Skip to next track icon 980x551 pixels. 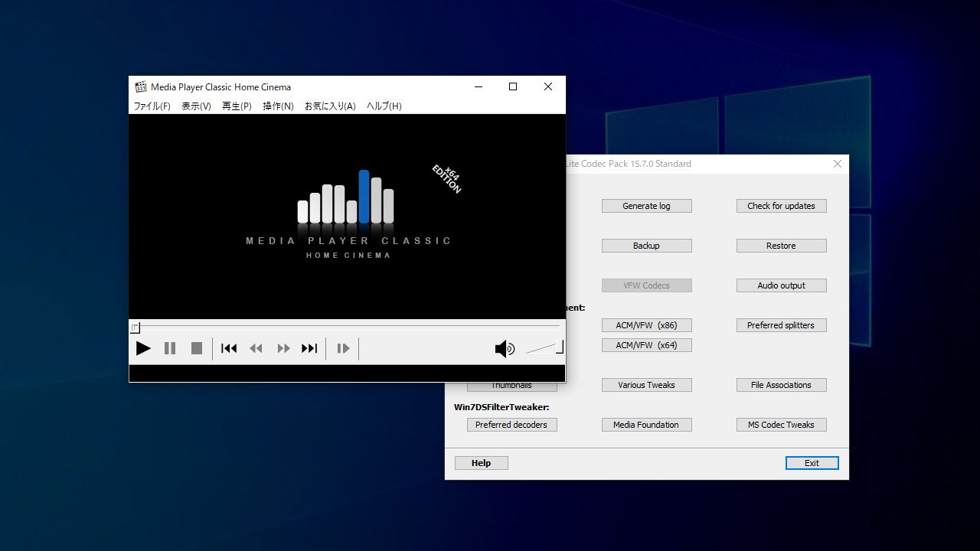tap(309, 348)
